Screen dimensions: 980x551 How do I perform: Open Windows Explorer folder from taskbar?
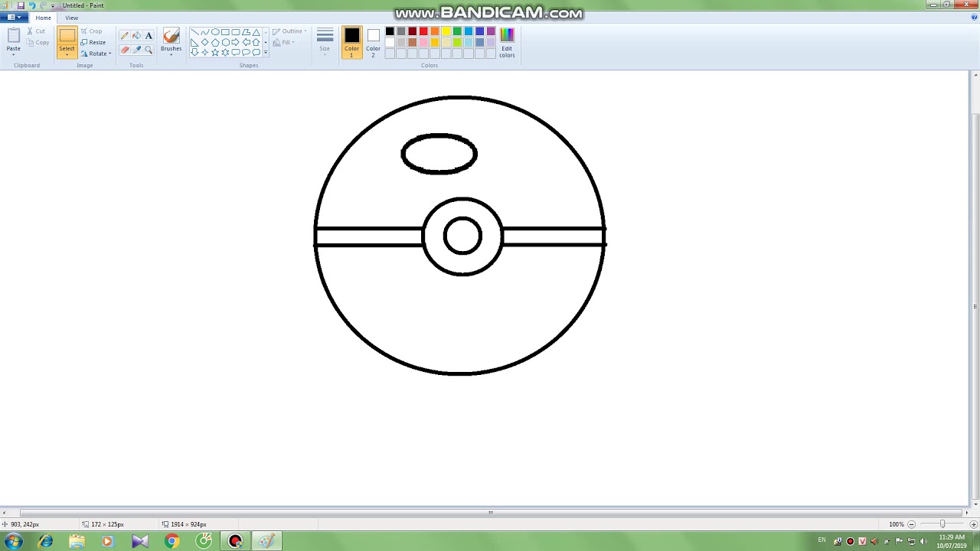click(x=77, y=541)
